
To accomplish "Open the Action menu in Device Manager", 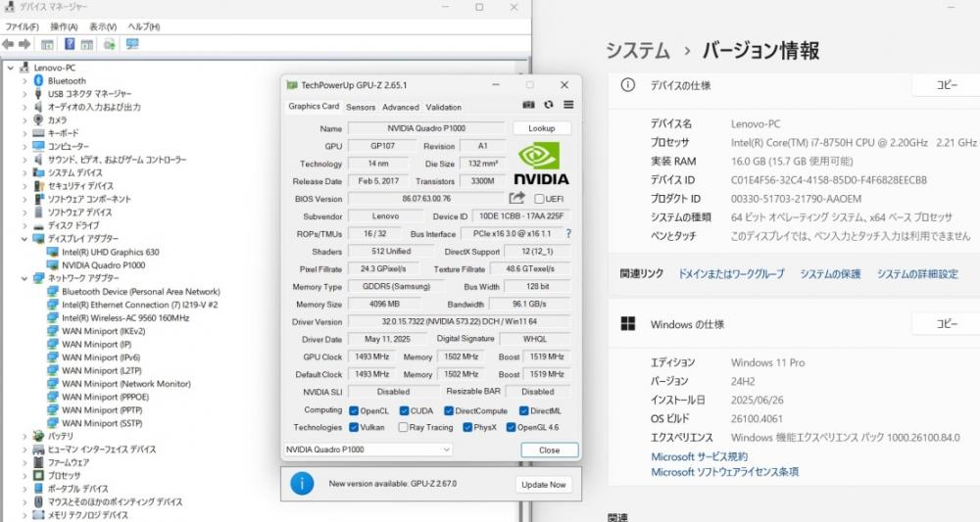I will point(64,26).
